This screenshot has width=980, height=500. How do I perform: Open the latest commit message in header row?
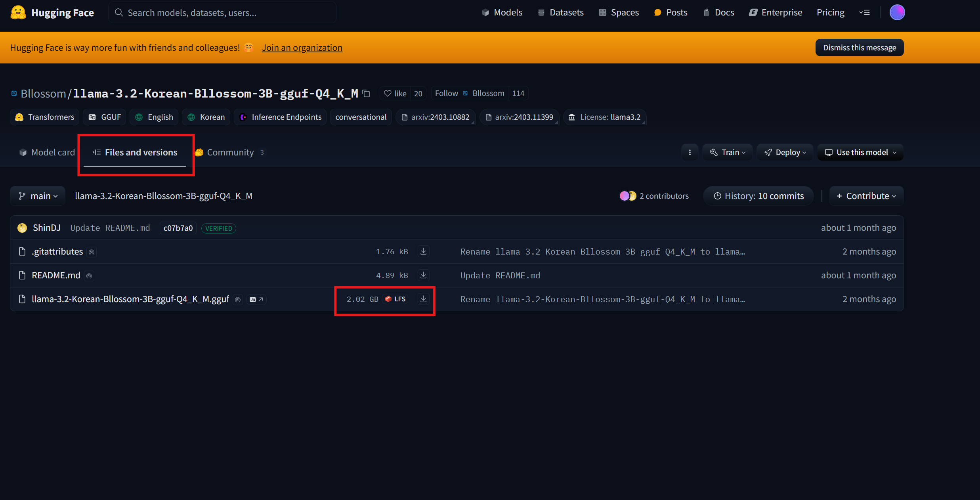(x=110, y=228)
